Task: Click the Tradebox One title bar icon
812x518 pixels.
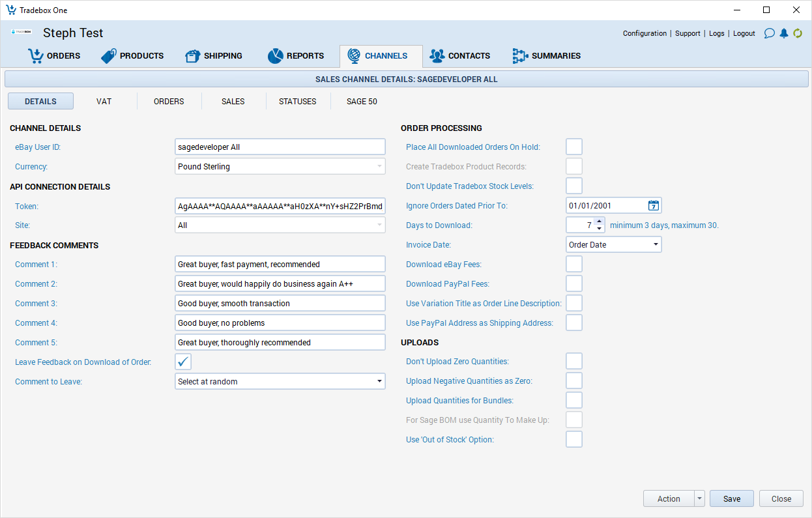Action: [x=10, y=10]
